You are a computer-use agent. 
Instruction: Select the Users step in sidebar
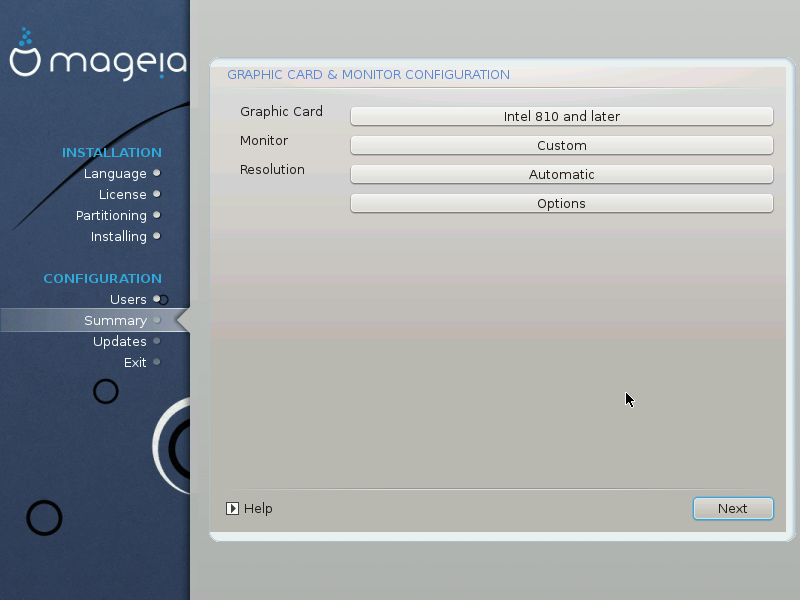(128, 299)
